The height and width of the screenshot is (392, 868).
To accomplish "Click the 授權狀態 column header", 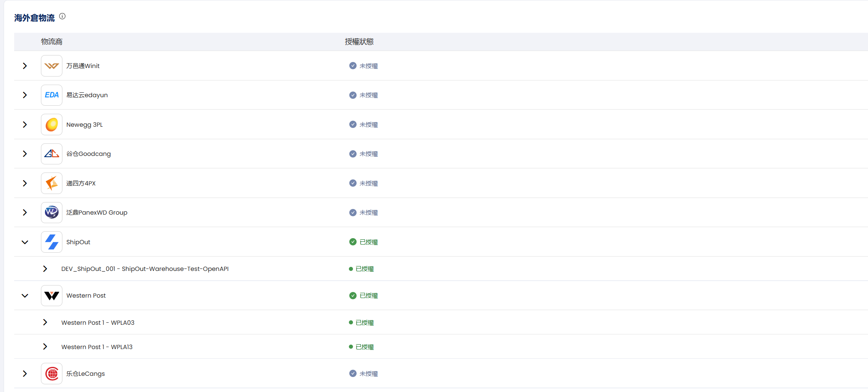I will point(359,42).
